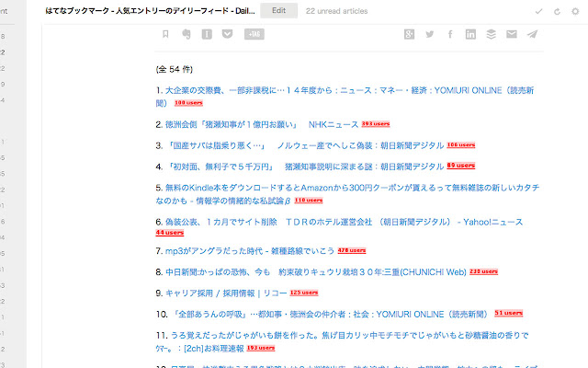Save article to Pocket
This screenshot has width=588, height=368.
pyautogui.click(x=227, y=34)
